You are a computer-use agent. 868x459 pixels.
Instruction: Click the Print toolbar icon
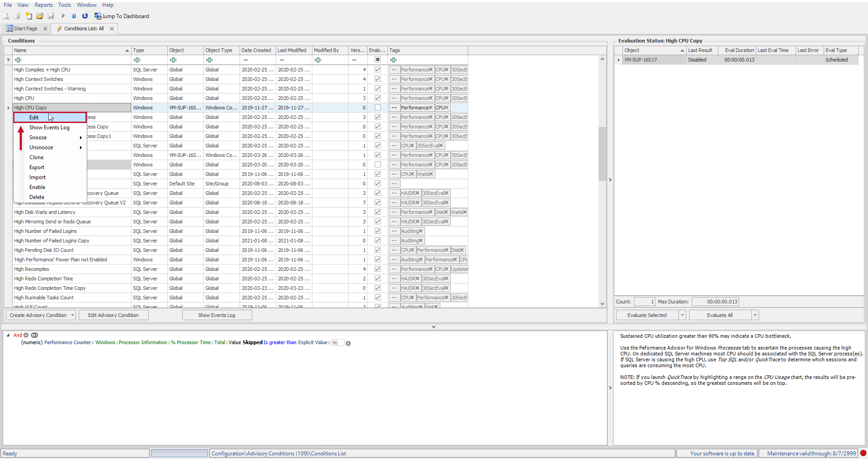pos(17,16)
